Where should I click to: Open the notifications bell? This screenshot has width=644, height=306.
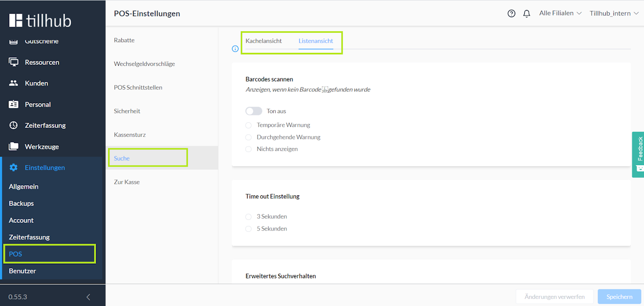(527, 14)
